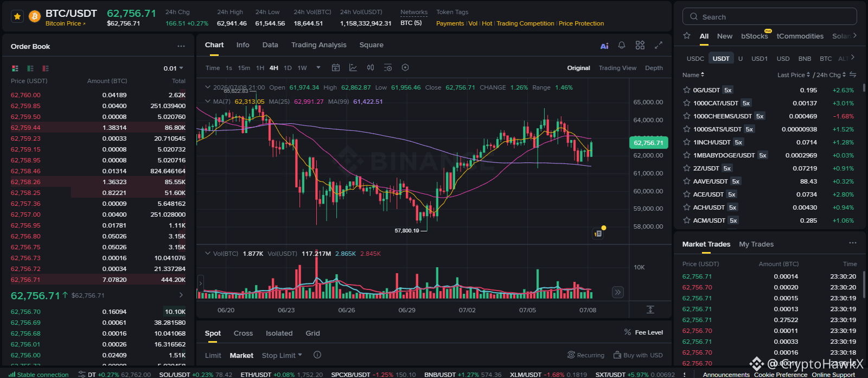Click the chart auto-scale axis icon
Screen dimensions: 868x378
(650, 310)
